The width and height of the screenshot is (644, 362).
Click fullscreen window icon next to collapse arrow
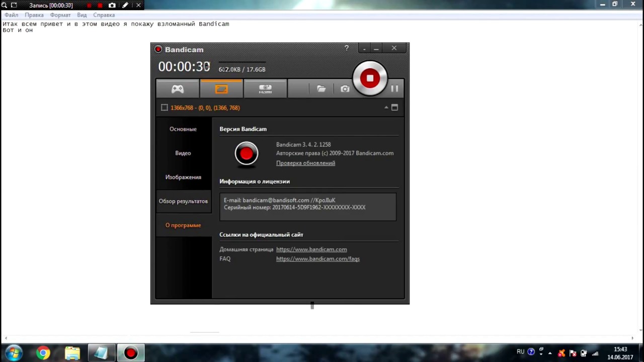coord(394,107)
